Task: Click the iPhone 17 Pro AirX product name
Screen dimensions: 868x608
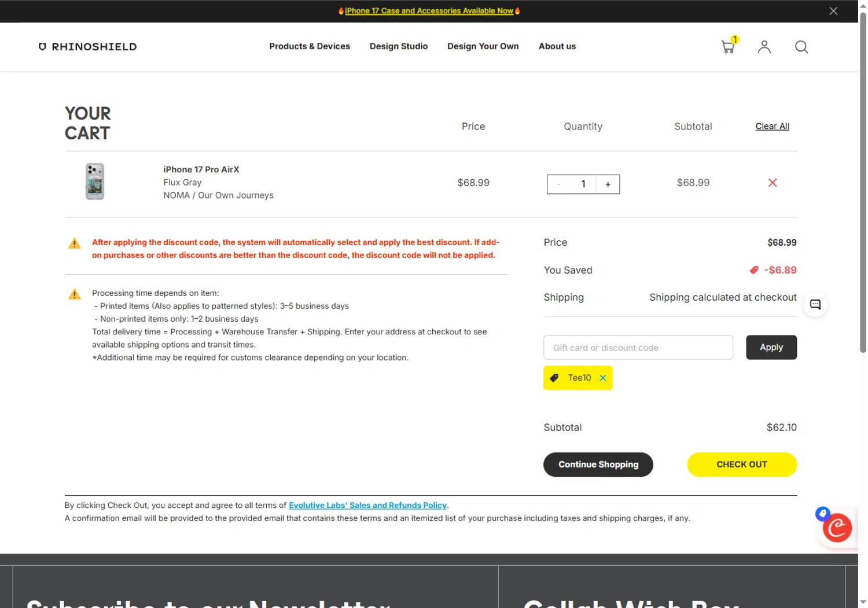Action: [201, 169]
